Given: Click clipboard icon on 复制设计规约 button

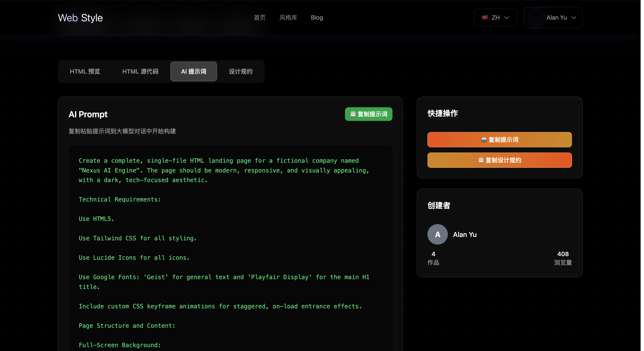Looking at the screenshot, I should tap(481, 160).
